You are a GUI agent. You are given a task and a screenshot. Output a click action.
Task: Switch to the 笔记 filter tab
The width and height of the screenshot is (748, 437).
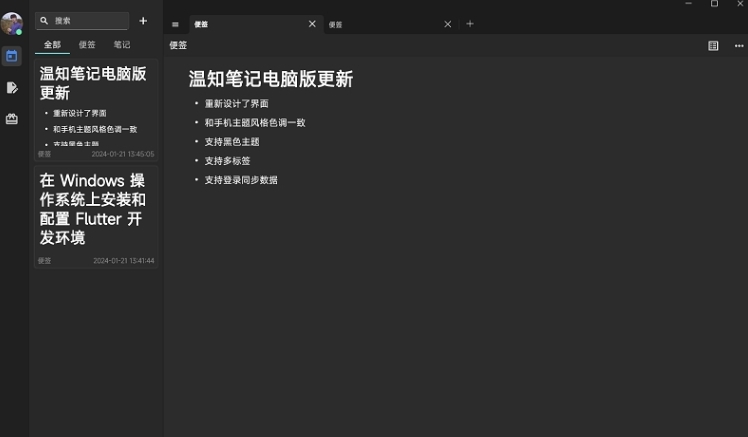(122, 45)
